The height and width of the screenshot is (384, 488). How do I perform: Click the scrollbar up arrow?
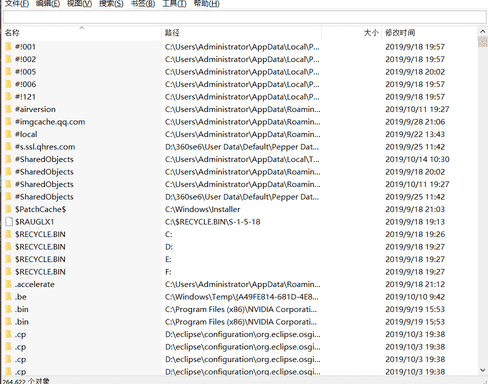point(482,32)
